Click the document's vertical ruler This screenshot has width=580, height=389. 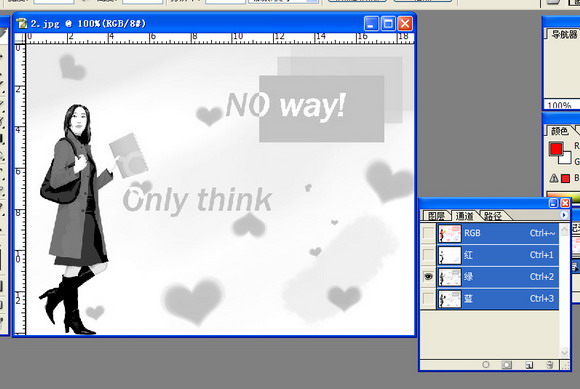20,189
